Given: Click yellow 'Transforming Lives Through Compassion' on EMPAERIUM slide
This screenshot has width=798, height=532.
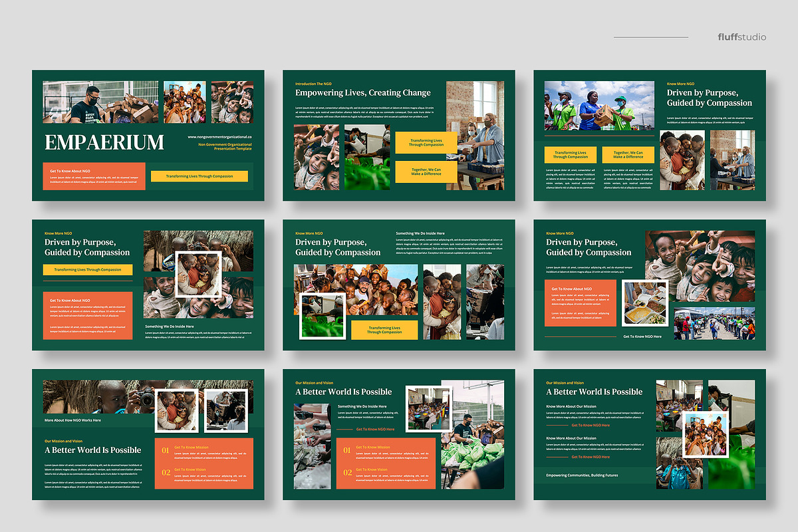Looking at the screenshot, I should click(199, 176).
